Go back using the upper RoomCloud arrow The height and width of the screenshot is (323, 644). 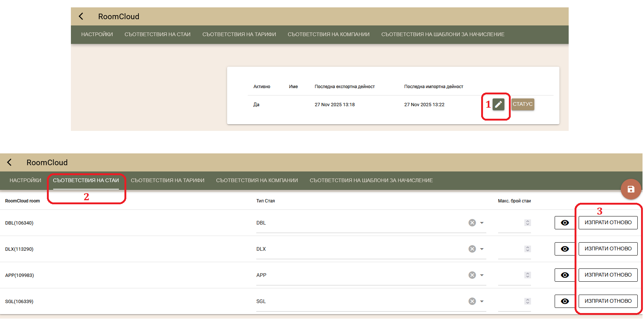(81, 16)
